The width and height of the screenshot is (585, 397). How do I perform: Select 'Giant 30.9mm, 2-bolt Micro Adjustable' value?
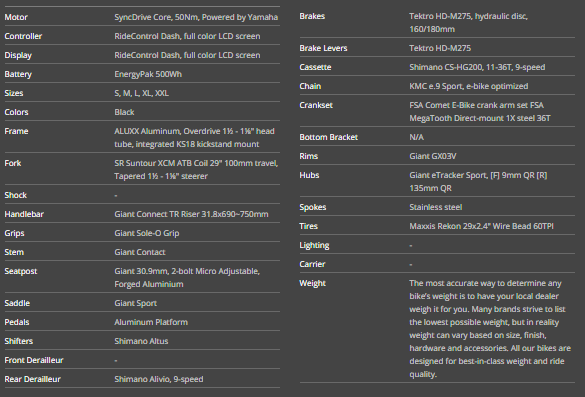click(x=187, y=278)
